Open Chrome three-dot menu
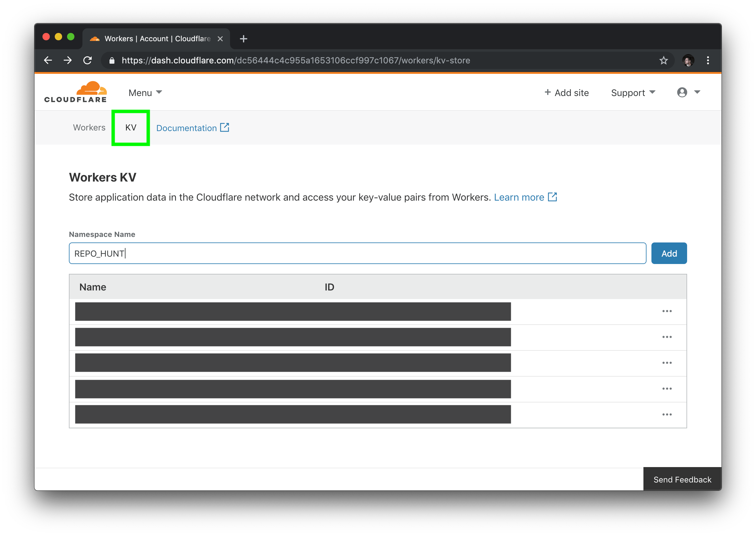This screenshot has height=536, width=756. click(x=708, y=60)
